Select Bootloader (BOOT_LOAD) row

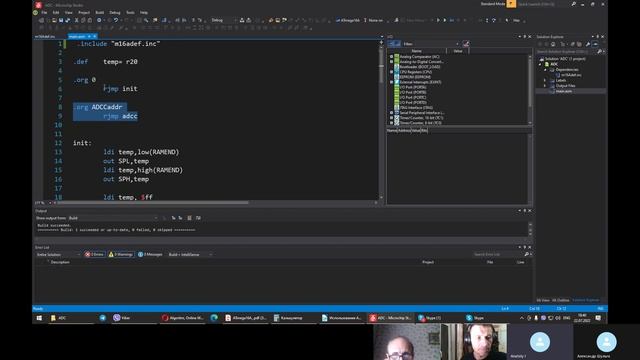point(419,67)
